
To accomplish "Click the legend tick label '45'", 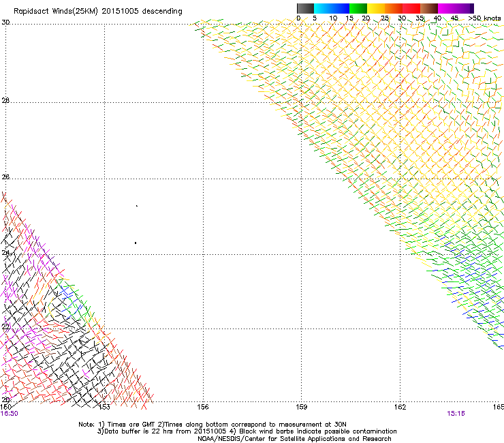I will coord(454,18).
